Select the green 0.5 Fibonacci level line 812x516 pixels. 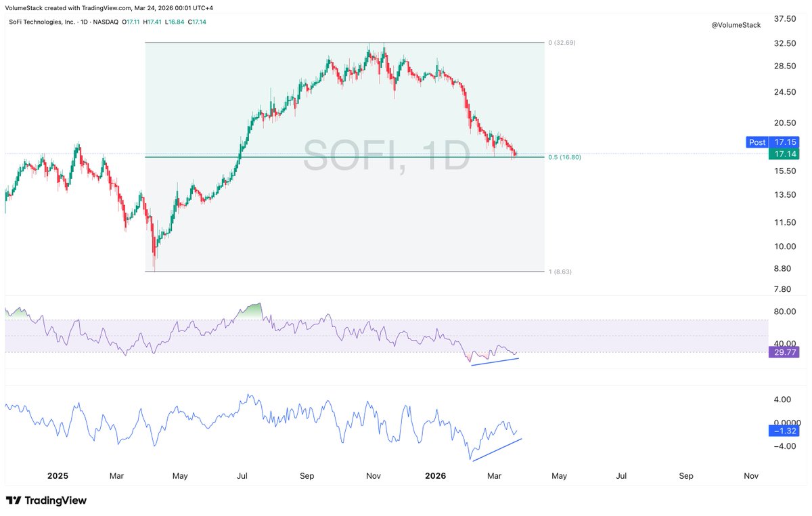point(345,157)
